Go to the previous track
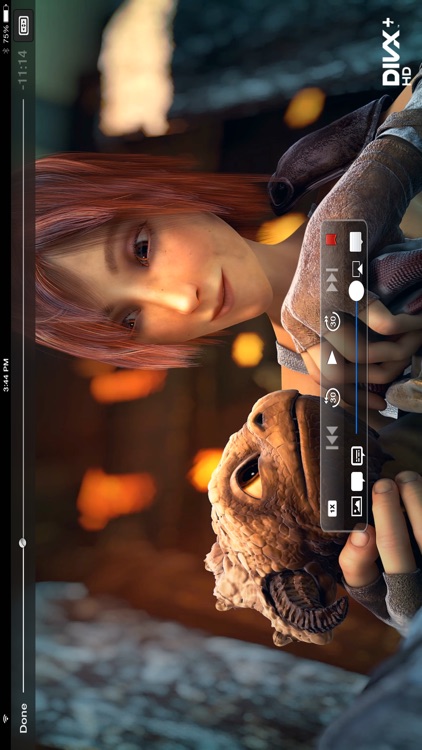422x750 pixels. (x=332, y=437)
